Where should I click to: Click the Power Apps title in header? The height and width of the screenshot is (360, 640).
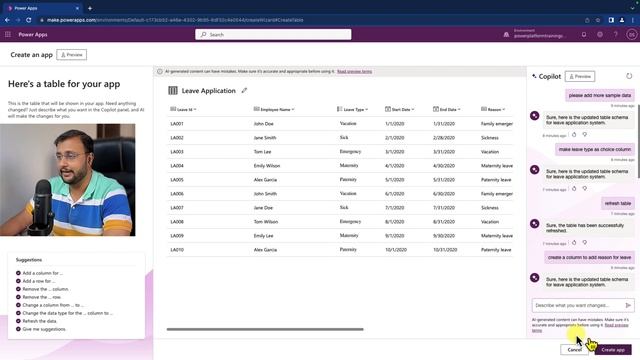point(33,35)
